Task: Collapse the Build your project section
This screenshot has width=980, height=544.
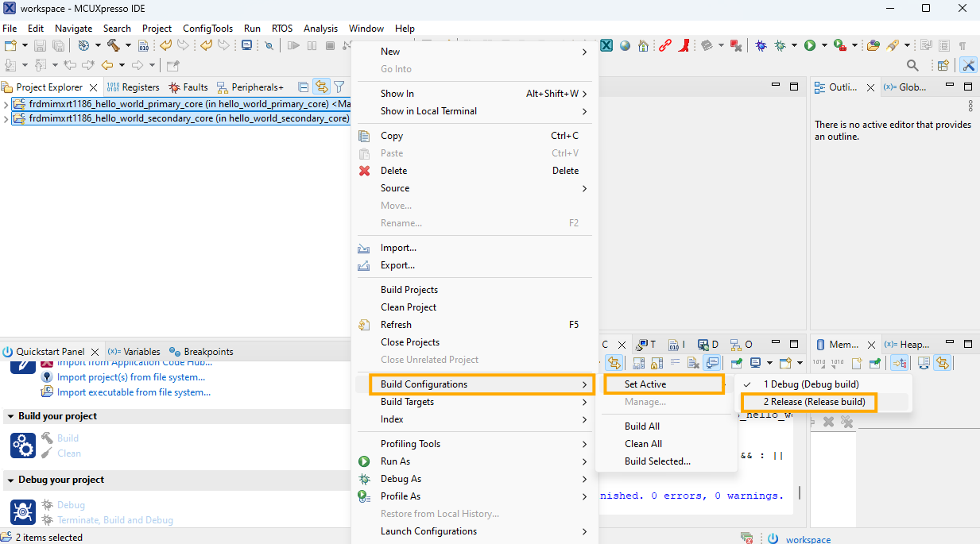Action: pos(10,417)
